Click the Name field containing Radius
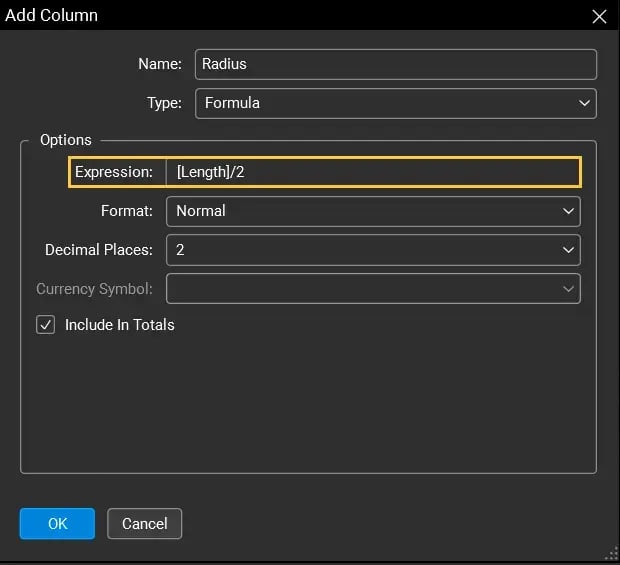This screenshot has height=565, width=620. click(x=395, y=64)
